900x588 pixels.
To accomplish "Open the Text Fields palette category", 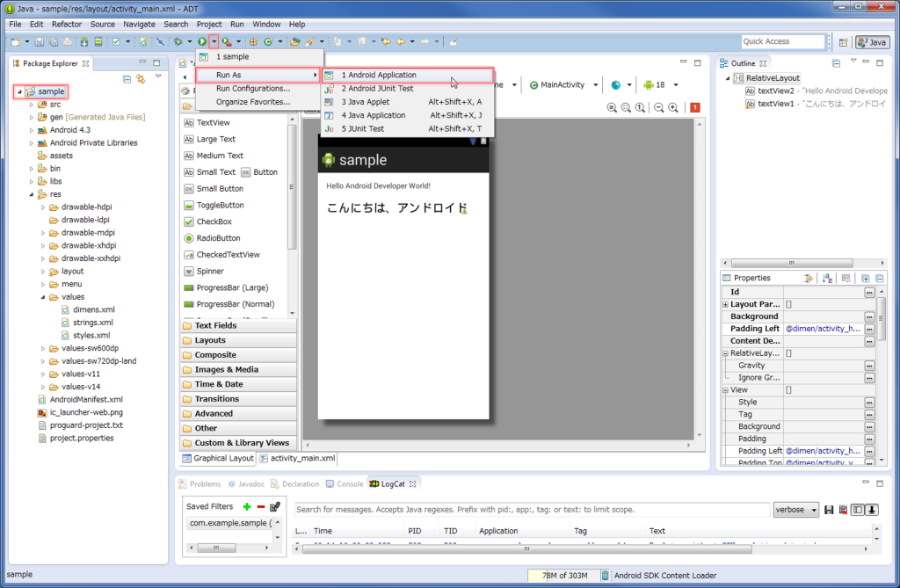I will click(x=239, y=325).
